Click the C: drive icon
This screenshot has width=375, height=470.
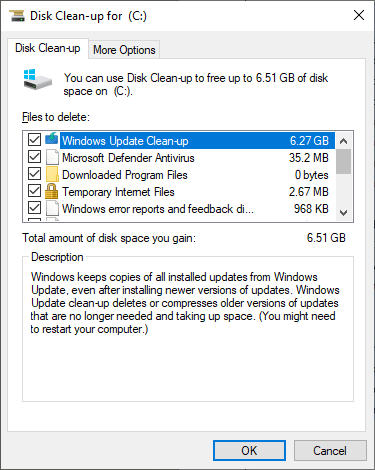point(37,79)
